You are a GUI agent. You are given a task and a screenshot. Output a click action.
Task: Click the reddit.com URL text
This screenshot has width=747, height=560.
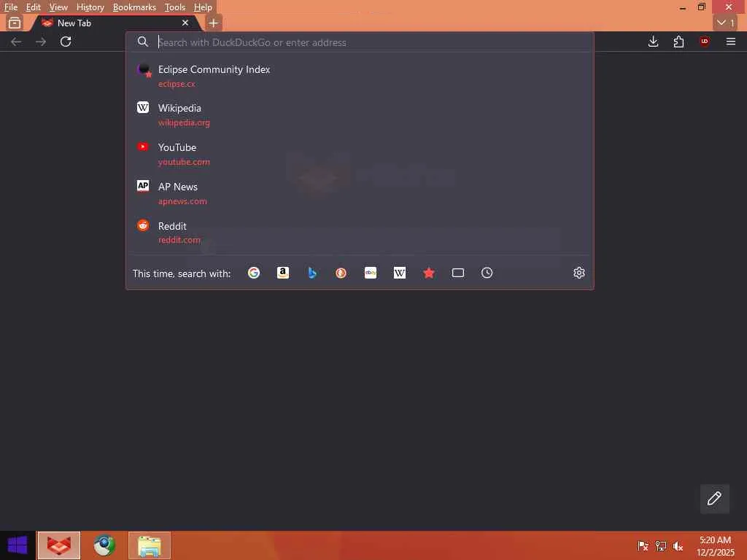point(179,240)
